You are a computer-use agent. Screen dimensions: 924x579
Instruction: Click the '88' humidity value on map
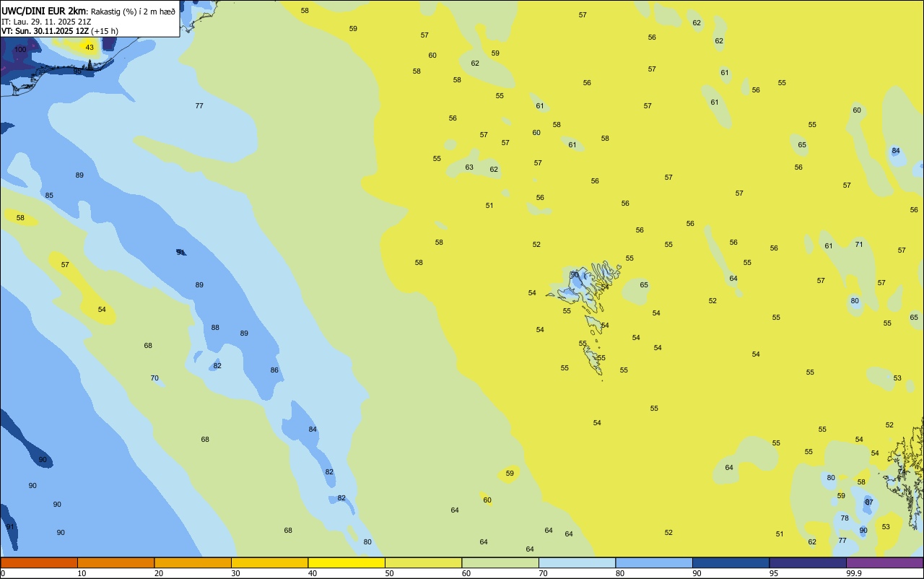point(215,328)
